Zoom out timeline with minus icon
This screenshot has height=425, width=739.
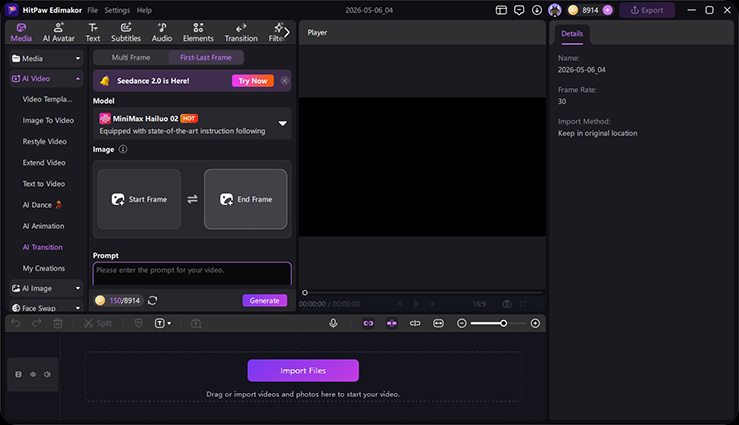462,323
